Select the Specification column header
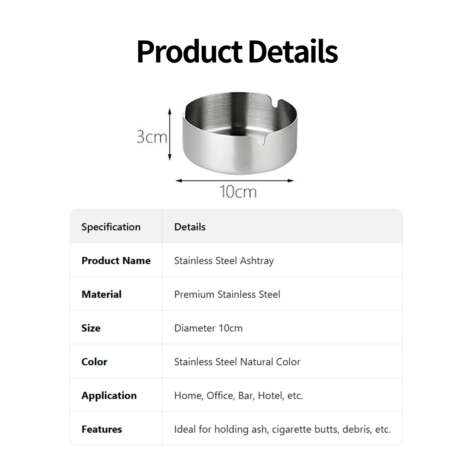This screenshot has height=476, width=476. 111,227
